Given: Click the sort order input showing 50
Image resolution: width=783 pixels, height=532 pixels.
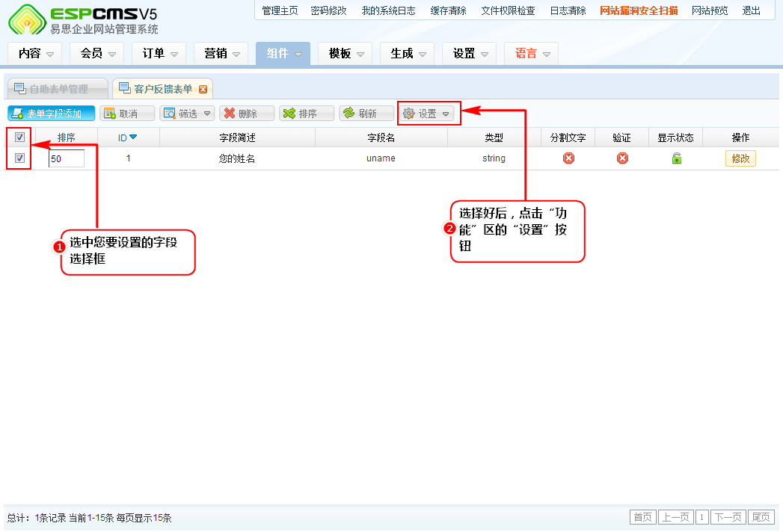Looking at the screenshot, I should pos(67,158).
